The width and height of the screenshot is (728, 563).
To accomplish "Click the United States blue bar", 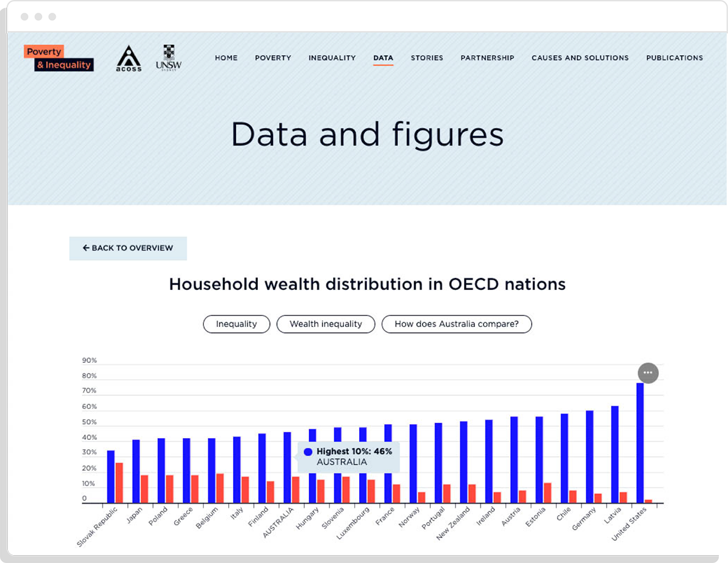I will pos(639,443).
